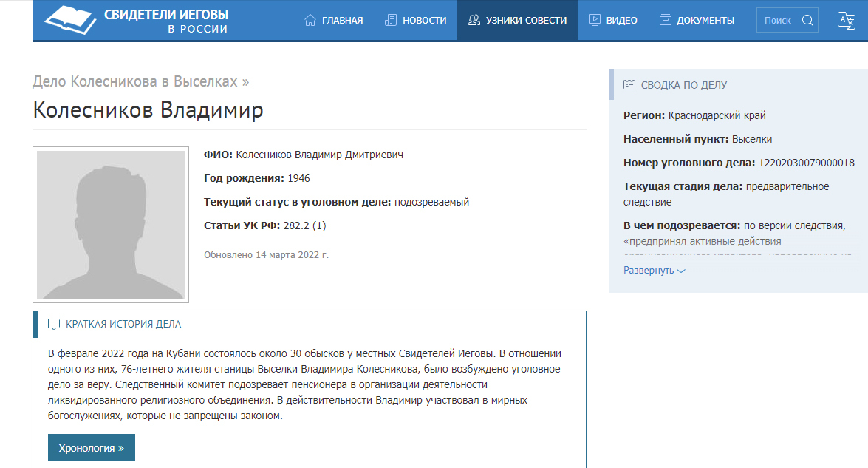This screenshot has height=468, width=868.
Task: Open the Новости menu item
Action: click(x=424, y=20)
